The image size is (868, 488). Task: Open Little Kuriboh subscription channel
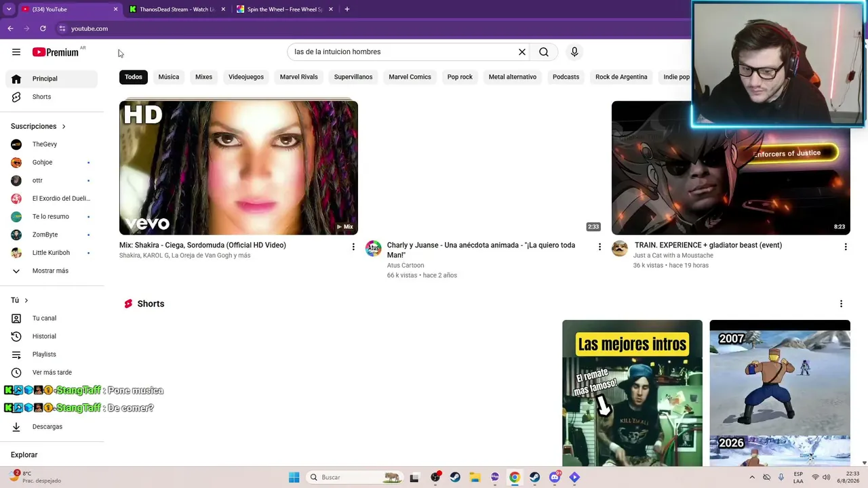click(x=52, y=253)
